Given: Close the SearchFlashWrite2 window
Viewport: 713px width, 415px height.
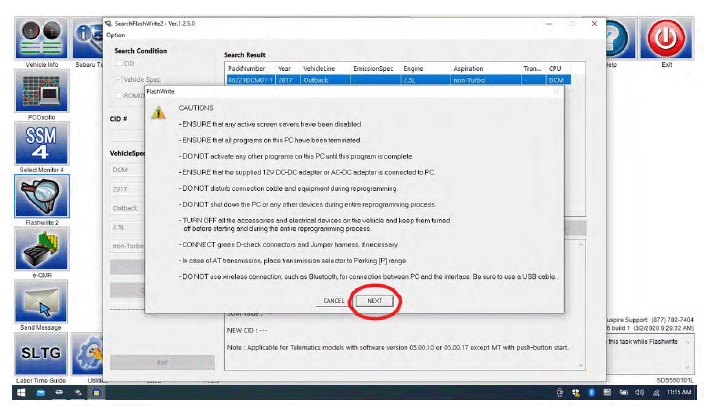Looking at the screenshot, I should pos(594,24).
